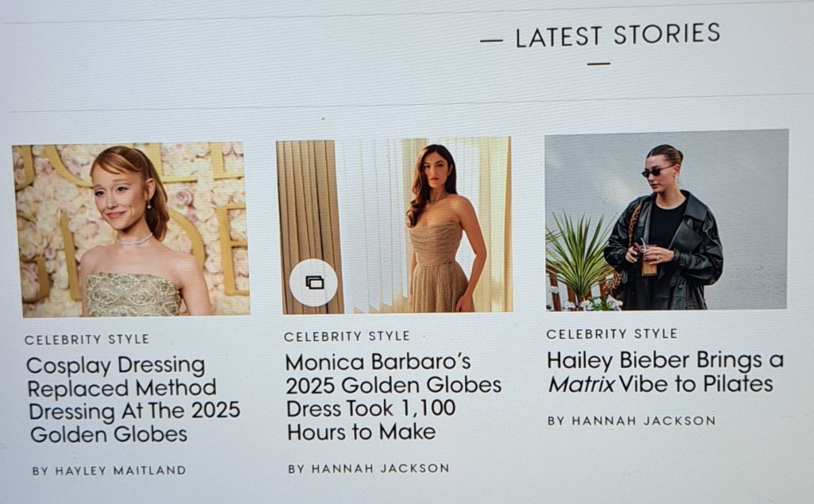The width and height of the screenshot is (814, 504).
Task: Select Celebrity Style label above Cosplay Dressing story
Action: 87,339
